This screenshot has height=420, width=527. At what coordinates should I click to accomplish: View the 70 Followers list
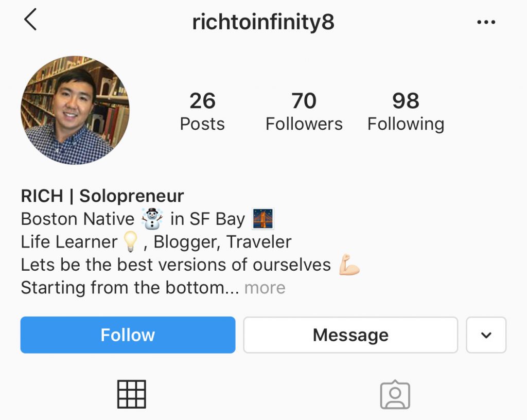pos(304,111)
